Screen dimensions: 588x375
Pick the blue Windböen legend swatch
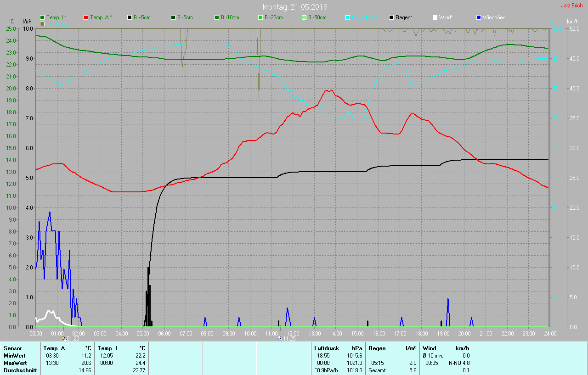[479, 17]
